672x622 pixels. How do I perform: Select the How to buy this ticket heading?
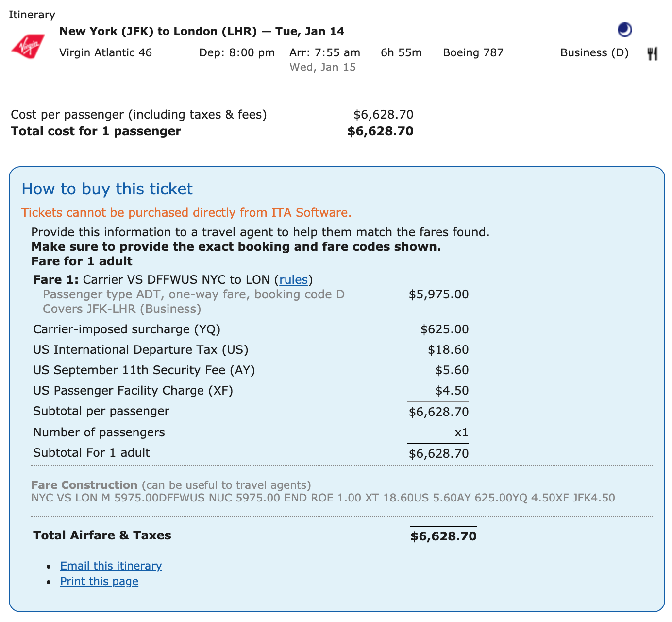(106, 189)
